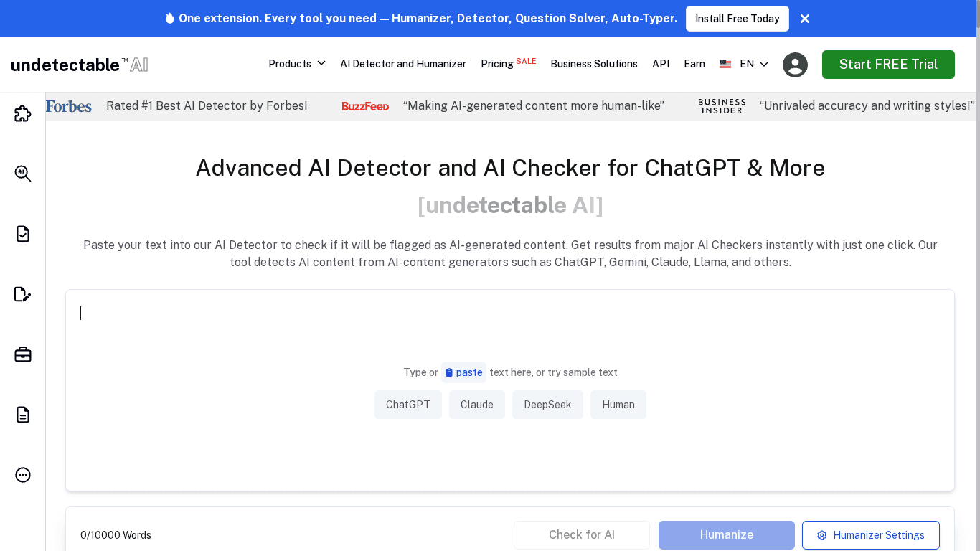Image resolution: width=980 pixels, height=551 pixels.
Task: Open the AI detector magnifier sidebar icon
Action: [x=23, y=174]
